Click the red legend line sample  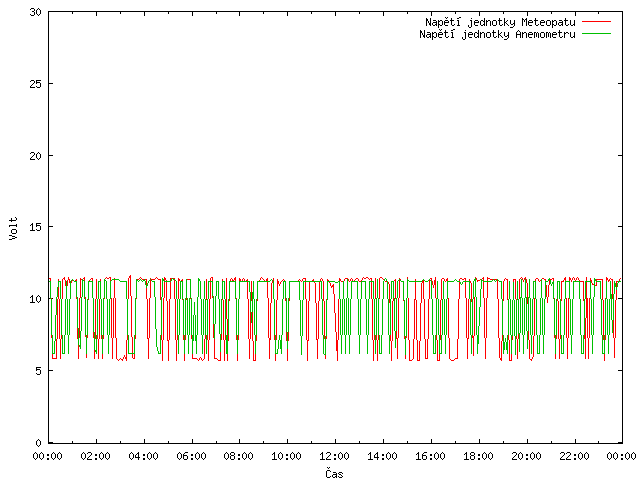coord(596,22)
